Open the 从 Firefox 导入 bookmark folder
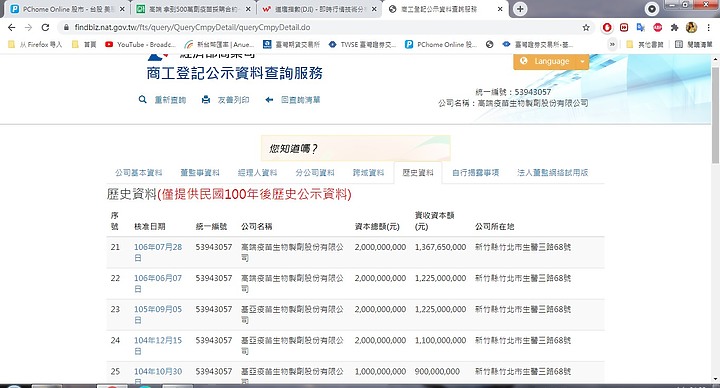720x388 pixels. pyautogui.click(x=35, y=45)
